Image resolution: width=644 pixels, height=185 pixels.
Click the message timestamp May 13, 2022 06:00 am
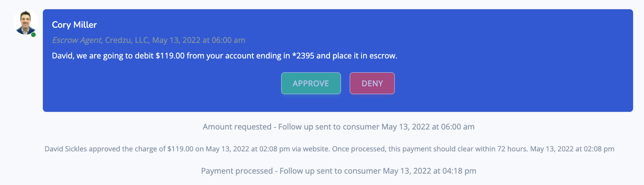point(199,40)
